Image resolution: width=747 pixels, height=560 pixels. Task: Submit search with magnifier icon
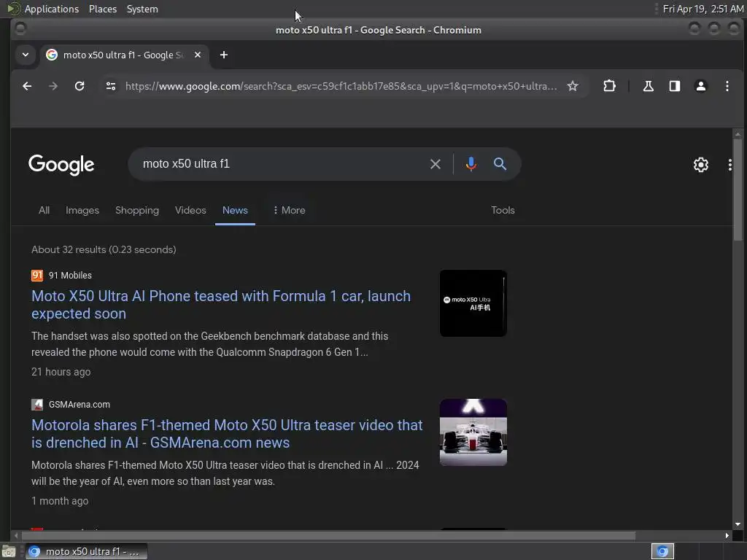click(x=499, y=164)
